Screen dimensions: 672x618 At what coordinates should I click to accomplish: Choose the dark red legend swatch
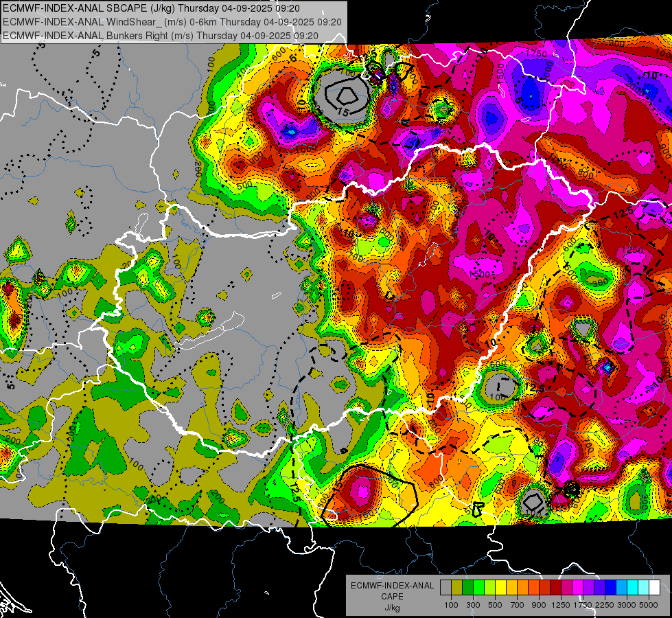[x=555, y=588]
